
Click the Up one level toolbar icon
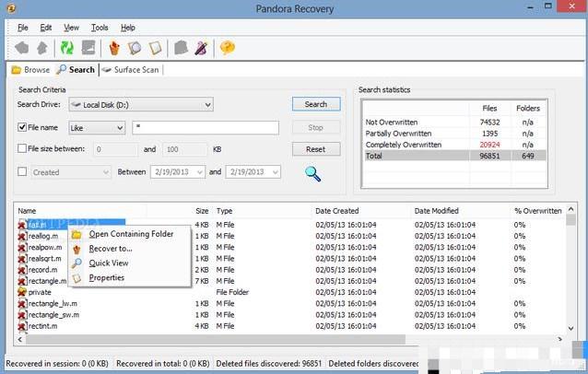42,48
